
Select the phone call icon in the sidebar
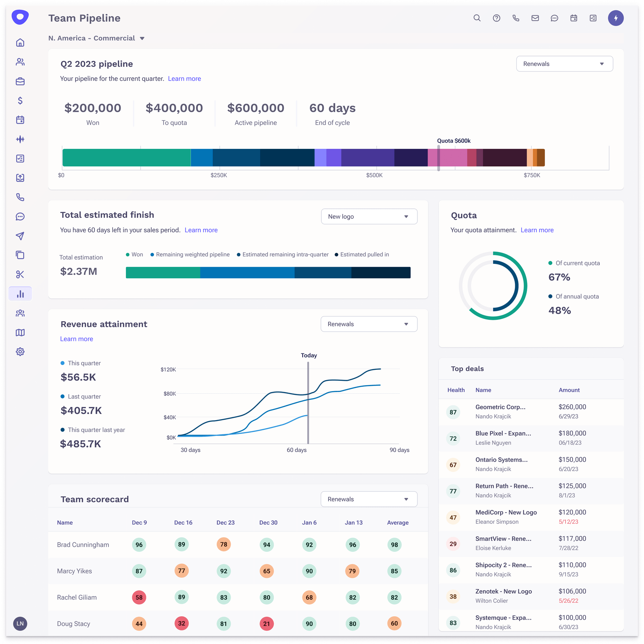[x=20, y=197]
